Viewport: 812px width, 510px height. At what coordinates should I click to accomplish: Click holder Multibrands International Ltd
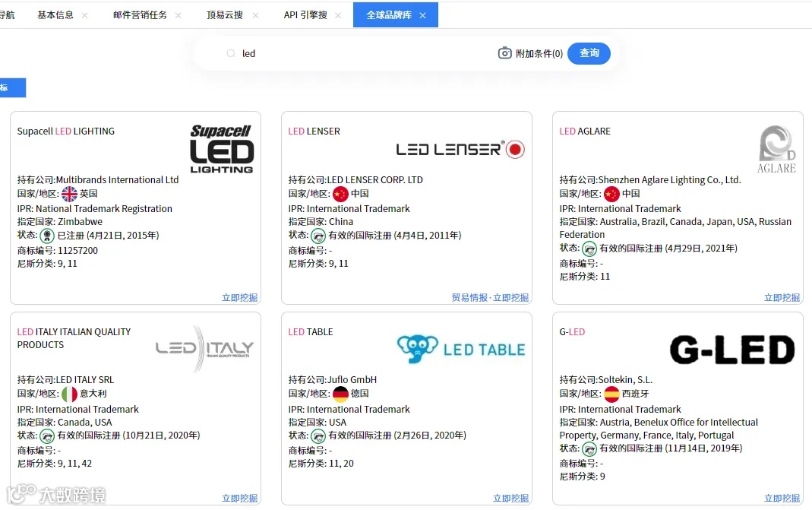[117, 180]
